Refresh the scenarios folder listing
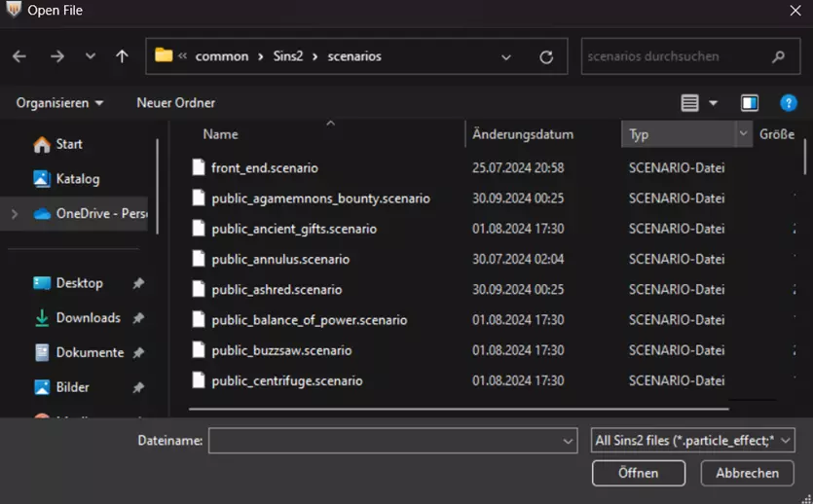The height and width of the screenshot is (504, 813). tap(546, 56)
